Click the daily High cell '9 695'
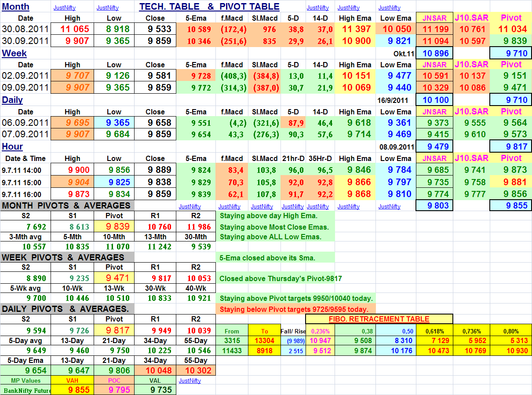Image resolution: width=532 pixels, height=395 pixels. click(x=72, y=123)
